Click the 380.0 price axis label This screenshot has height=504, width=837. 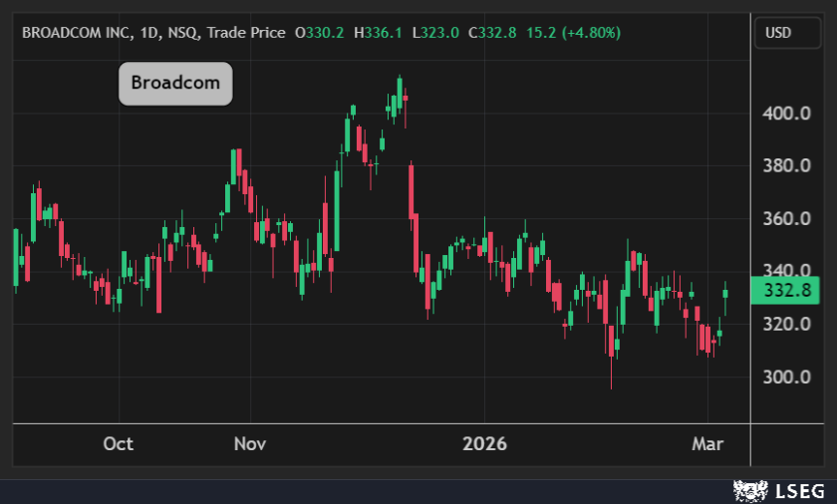point(784,165)
